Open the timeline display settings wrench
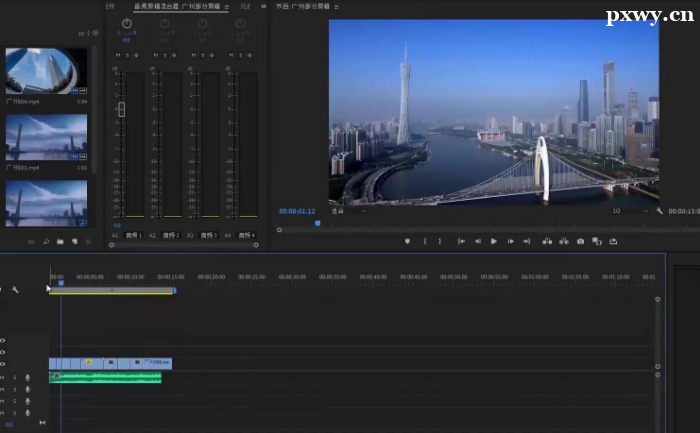The image size is (700, 433). point(16,290)
